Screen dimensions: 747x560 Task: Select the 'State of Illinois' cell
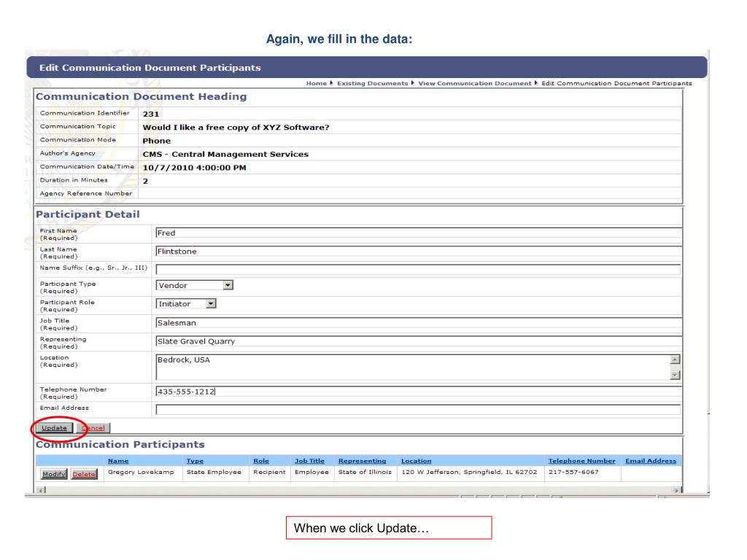(x=365, y=472)
